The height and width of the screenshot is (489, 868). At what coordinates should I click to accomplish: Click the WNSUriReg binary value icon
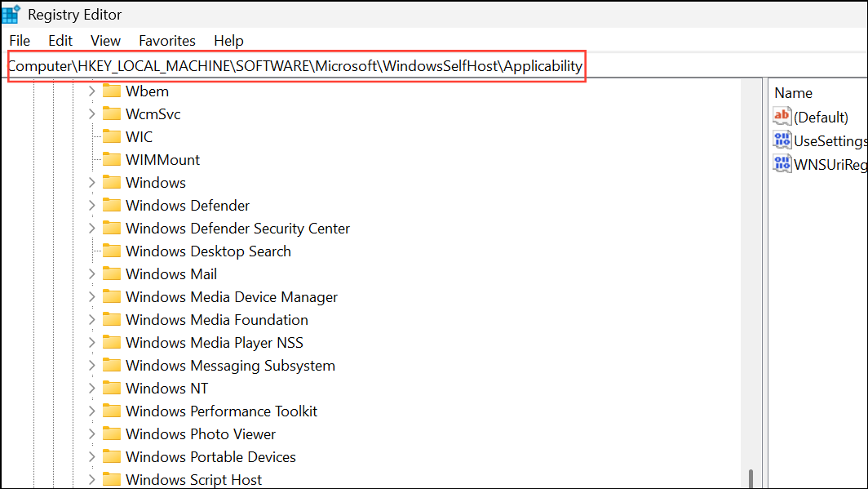pyautogui.click(x=782, y=164)
